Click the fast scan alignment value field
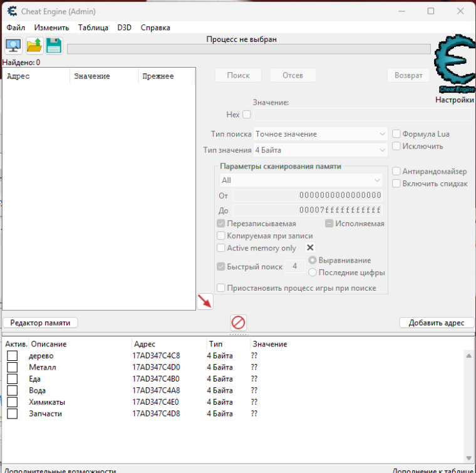Viewport: 476px width, 473px height. tap(295, 266)
